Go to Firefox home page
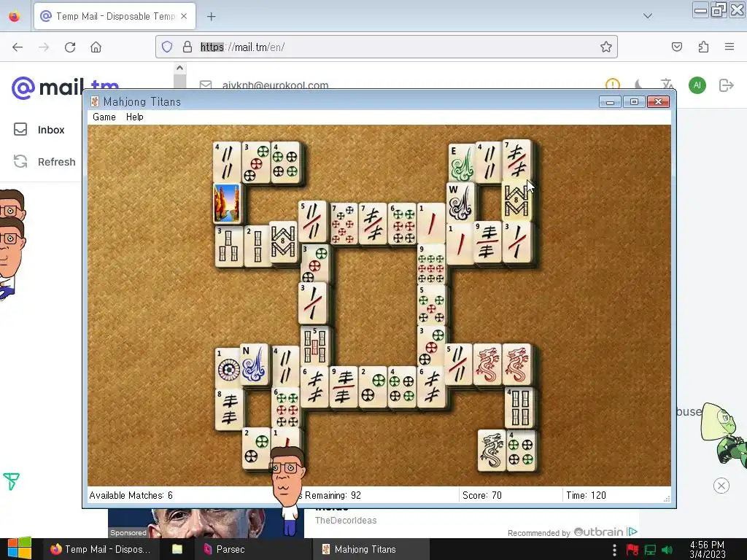Image resolution: width=747 pixels, height=560 pixels. (96, 47)
